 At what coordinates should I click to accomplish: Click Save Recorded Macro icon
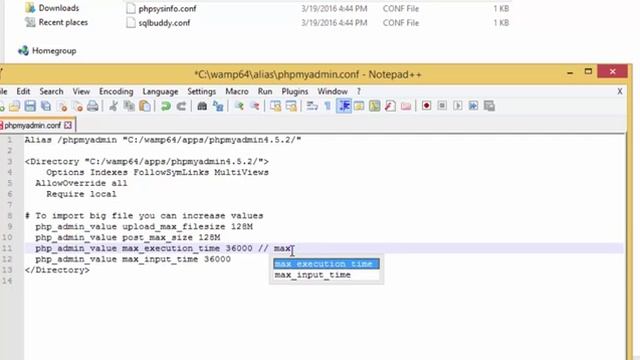(489, 106)
